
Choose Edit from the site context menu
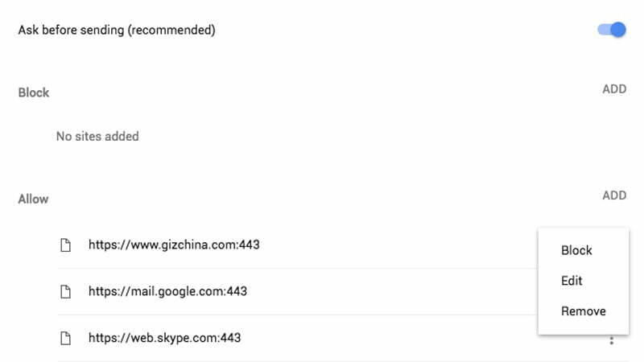[572, 281]
